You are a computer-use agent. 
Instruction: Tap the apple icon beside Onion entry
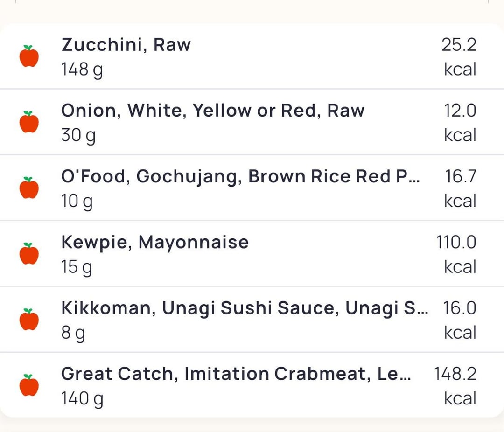tap(29, 122)
